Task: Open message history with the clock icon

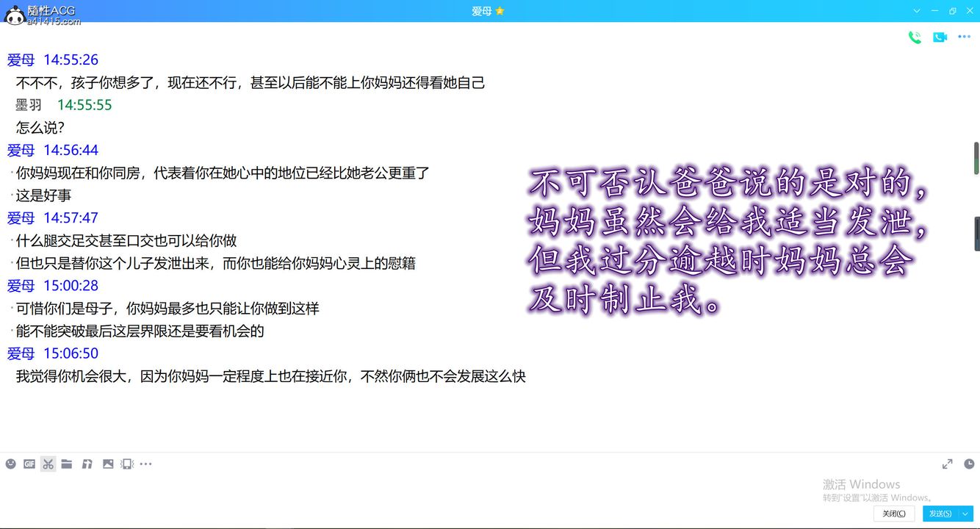Action: coord(969,464)
